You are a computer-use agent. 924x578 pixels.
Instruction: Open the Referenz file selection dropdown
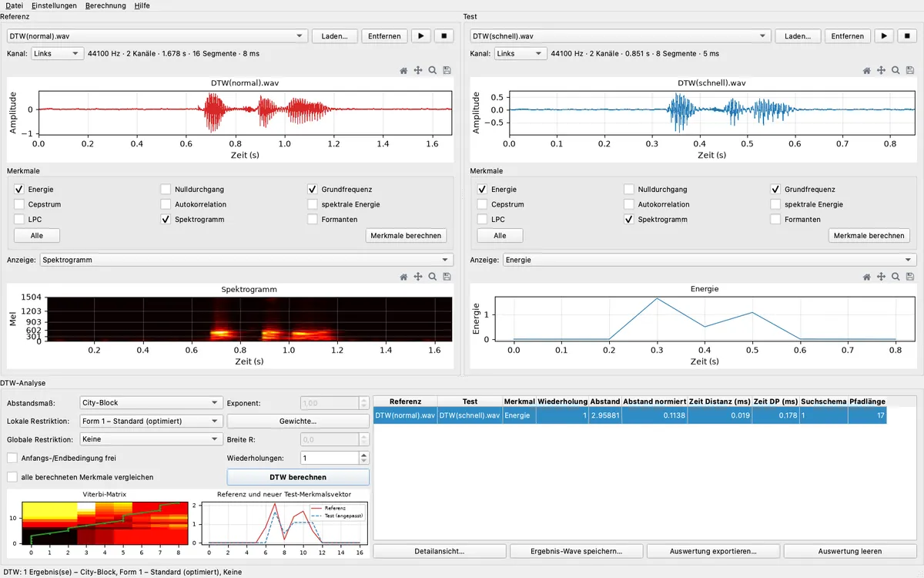157,36
